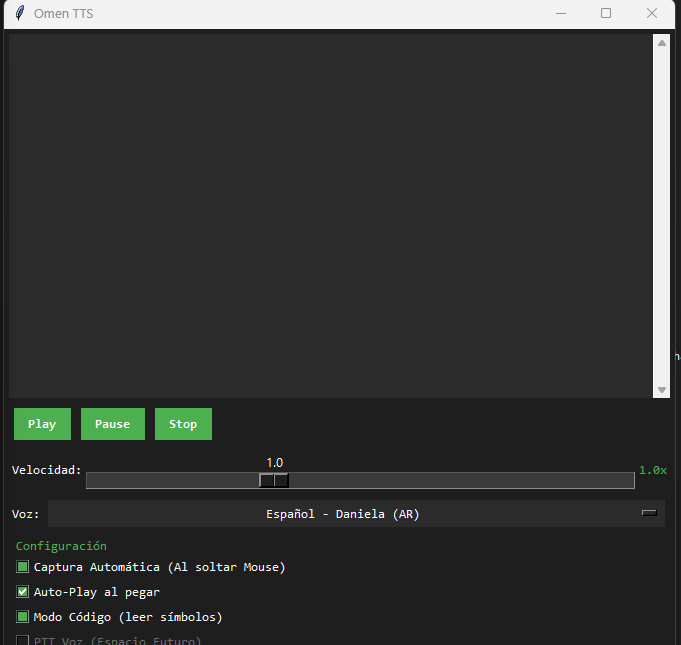This screenshot has height=645, width=681.
Task: Click the Voz: label
Action: [x=26, y=514]
